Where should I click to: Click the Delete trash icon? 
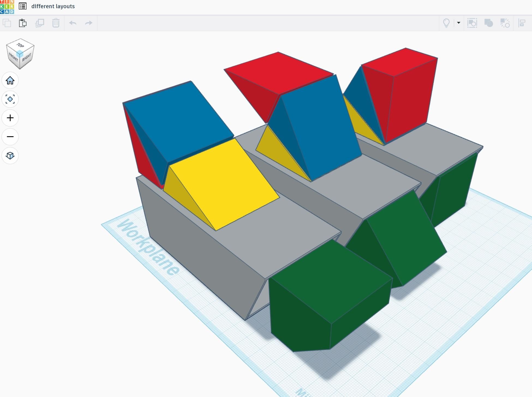(56, 23)
